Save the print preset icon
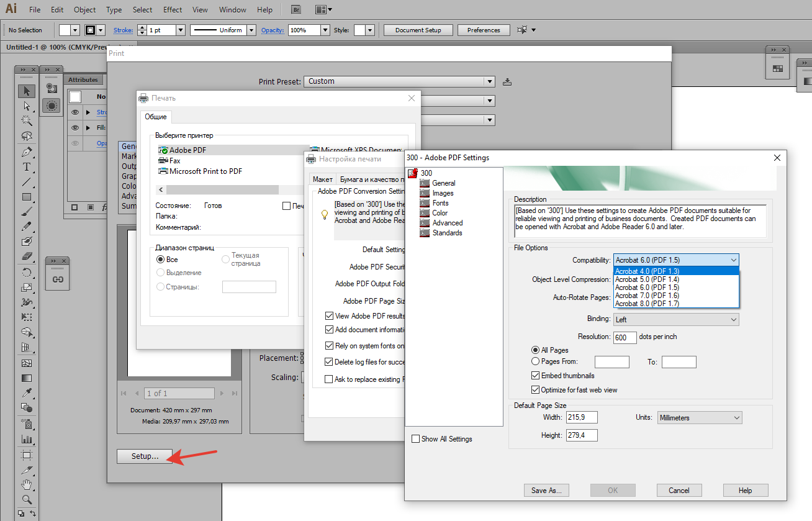Viewport: 812px width, 521px height. (x=507, y=81)
